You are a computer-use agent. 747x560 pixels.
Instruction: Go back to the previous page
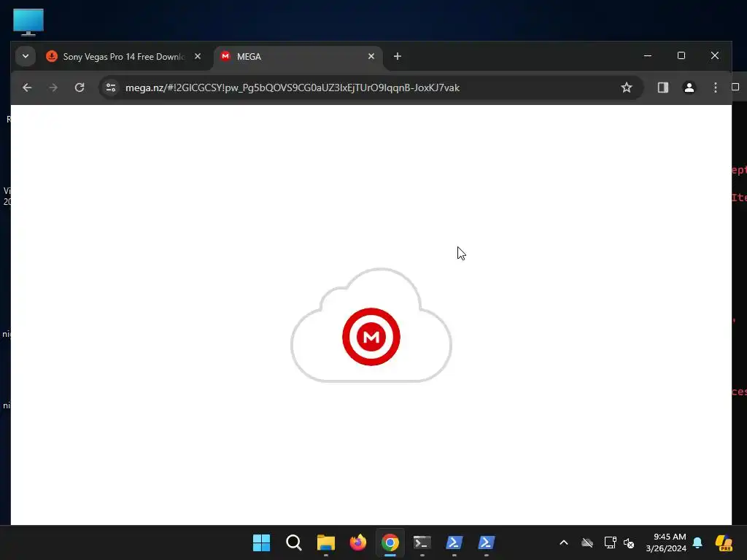(27, 87)
